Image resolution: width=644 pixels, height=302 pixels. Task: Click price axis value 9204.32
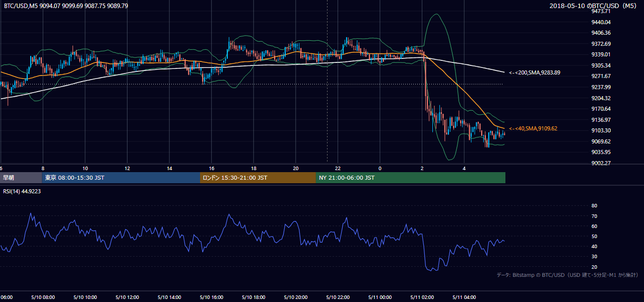tap(601, 98)
